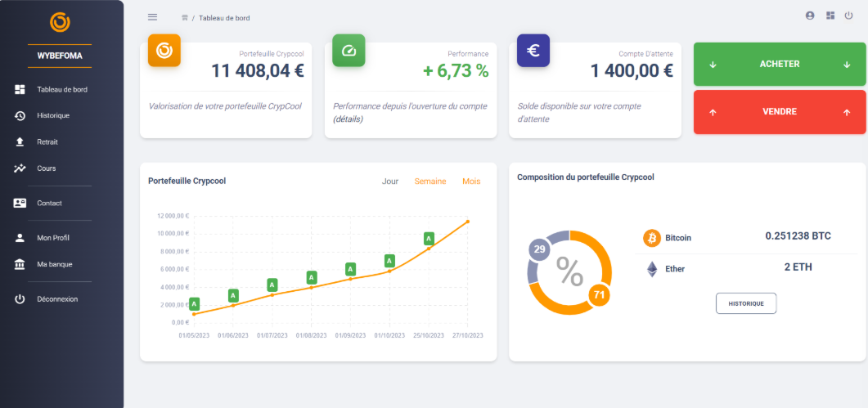
Task: Open Retrait in the sidebar
Action: 47,141
